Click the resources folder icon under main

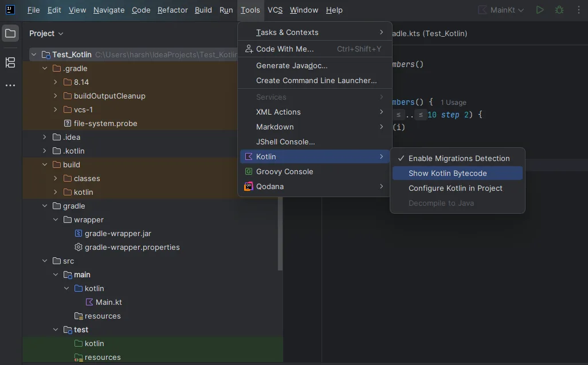[x=79, y=316]
